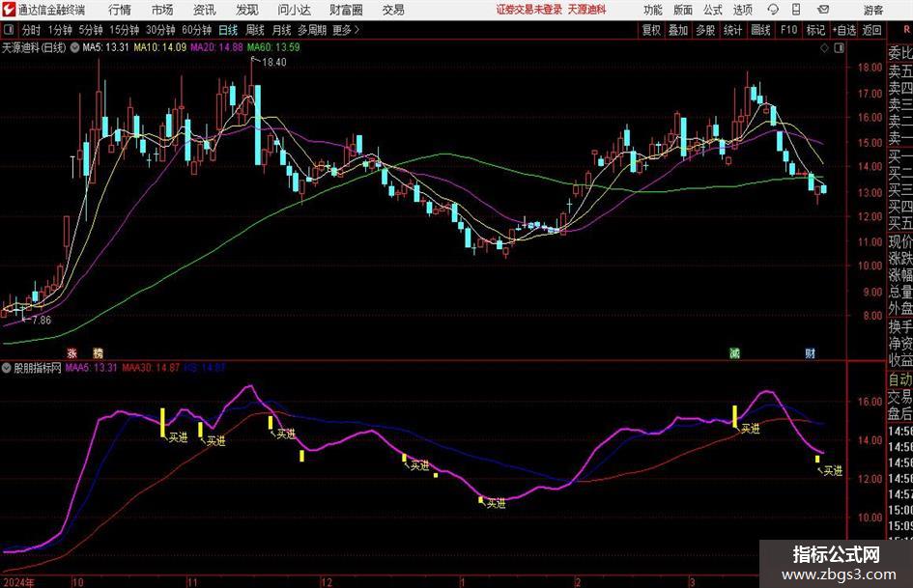
Task: Click 证券交易未登录 login link
Action: 529,10
